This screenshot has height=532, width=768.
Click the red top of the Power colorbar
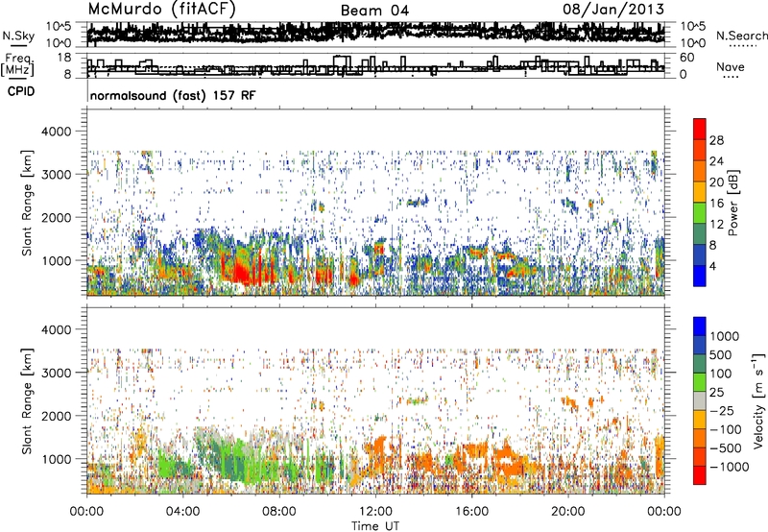700,129
